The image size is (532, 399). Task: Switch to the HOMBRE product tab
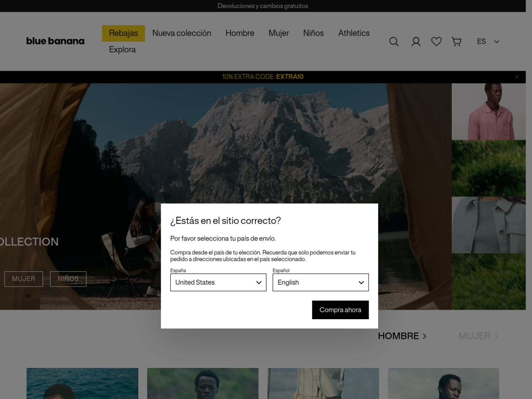tap(402, 336)
